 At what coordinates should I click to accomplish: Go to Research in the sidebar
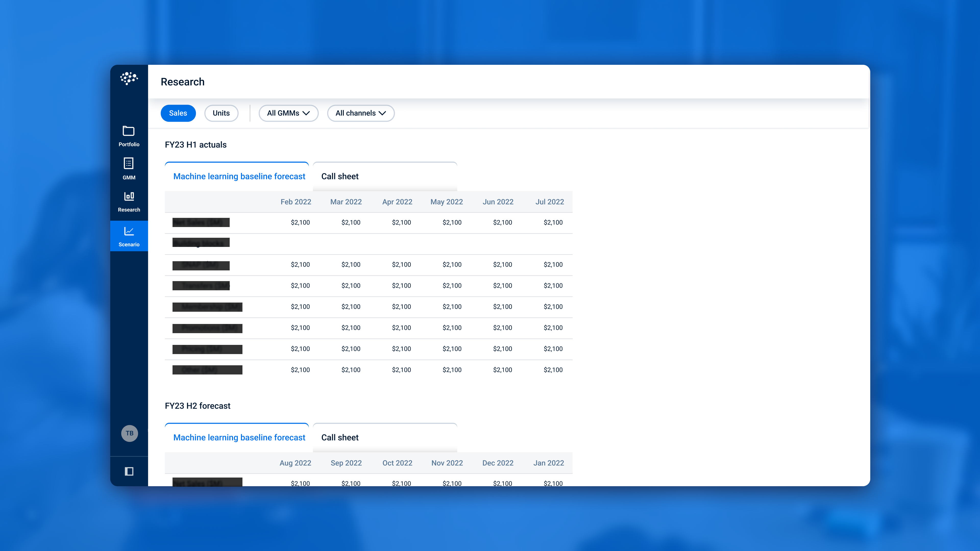[x=129, y=202]
